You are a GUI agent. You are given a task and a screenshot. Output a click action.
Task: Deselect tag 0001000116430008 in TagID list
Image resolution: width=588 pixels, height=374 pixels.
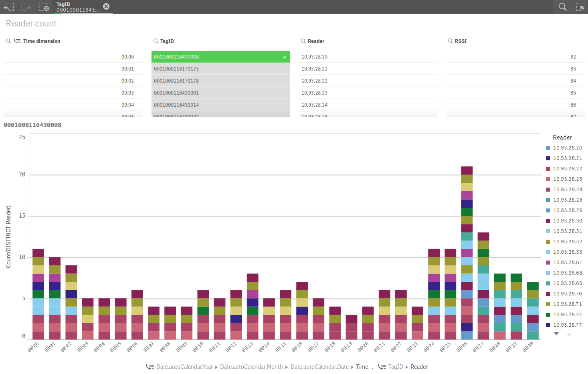pyautogui.click(x=221, y=57)
